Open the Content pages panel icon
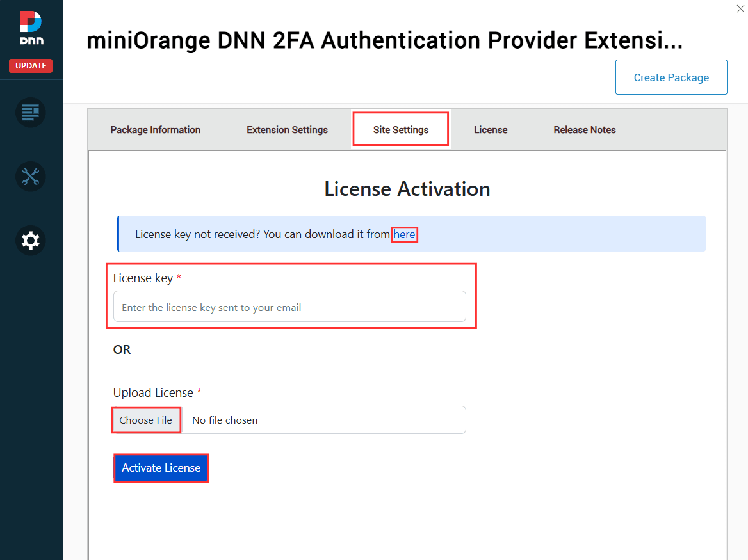This screenshot has width=748, height=560. pyautogui.click(x=30, y=112)
